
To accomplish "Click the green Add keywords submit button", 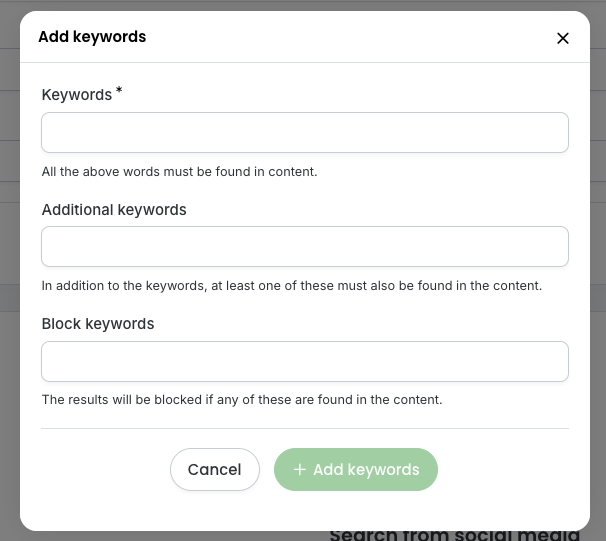I will [x=356, y=470].
